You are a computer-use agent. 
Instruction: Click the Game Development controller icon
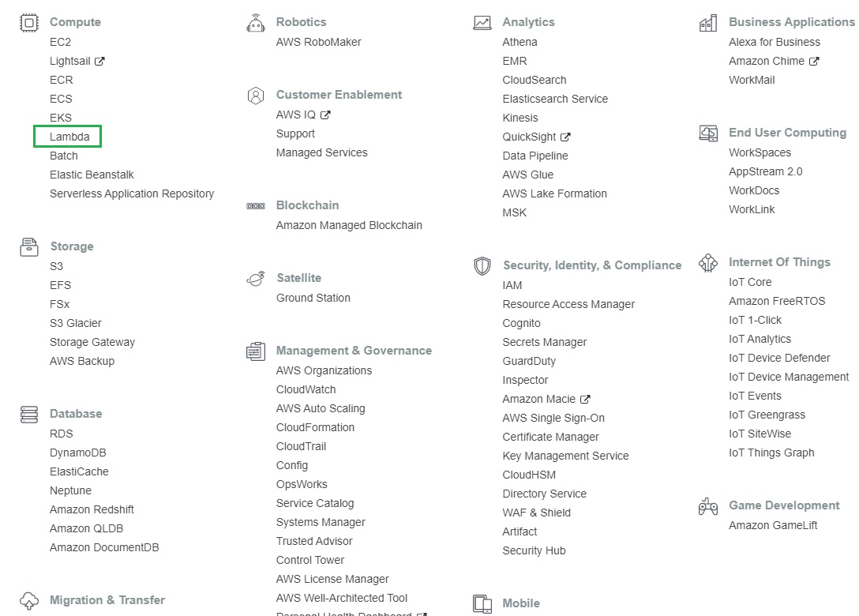[708, 506]
